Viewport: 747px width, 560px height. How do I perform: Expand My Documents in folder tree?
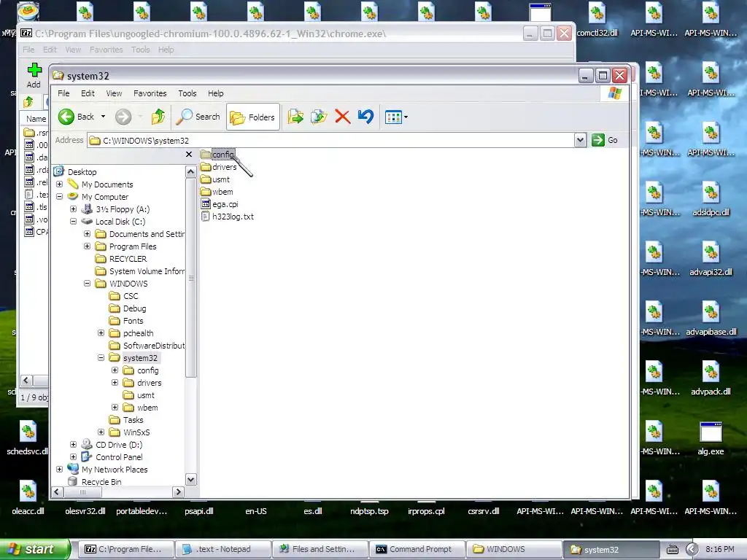coord(60,184)
